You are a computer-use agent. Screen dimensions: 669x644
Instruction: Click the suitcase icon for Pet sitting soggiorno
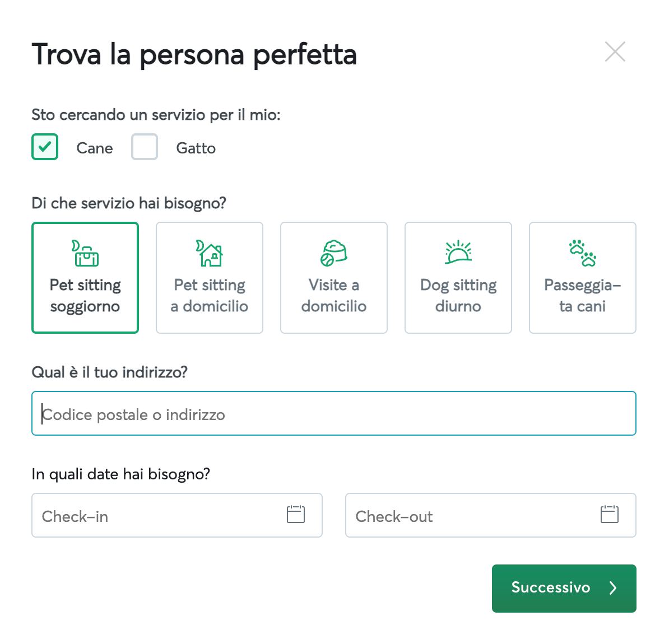click(85, 253)
